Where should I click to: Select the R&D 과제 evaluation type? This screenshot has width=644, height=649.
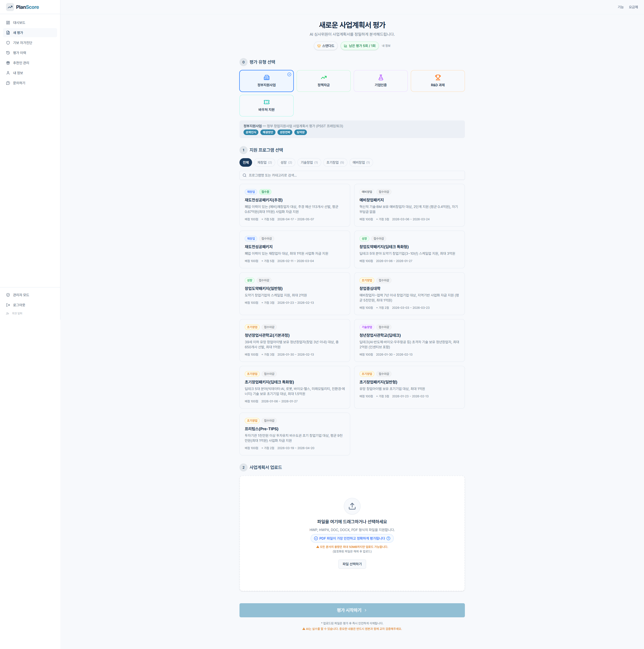[x=438, y=81]
